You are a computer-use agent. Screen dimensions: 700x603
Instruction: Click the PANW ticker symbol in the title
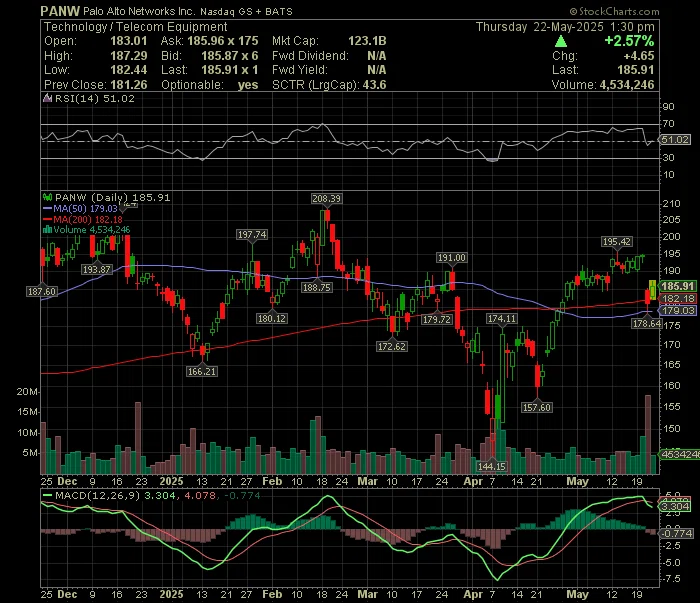click(x=60, y=11)
